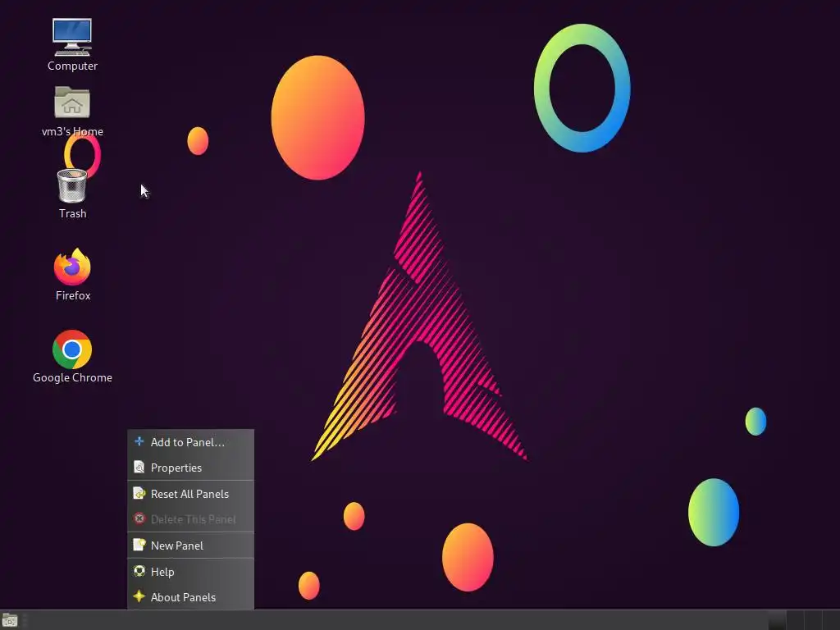Create a New Panel via context menu

[x=190, y=546]
